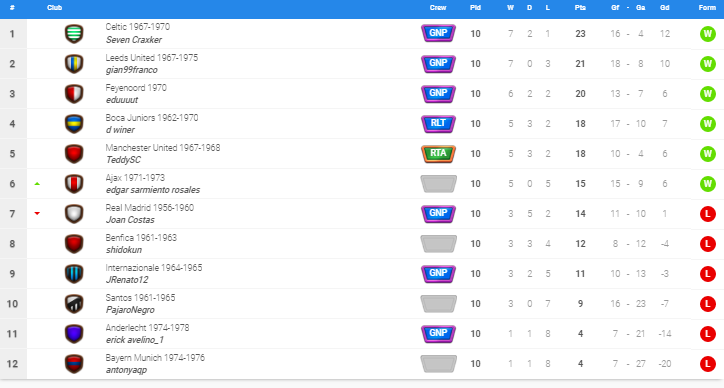The image size is (724, 388).
Task: Select the rank 12 row number cell
Action: click(13, 364)
